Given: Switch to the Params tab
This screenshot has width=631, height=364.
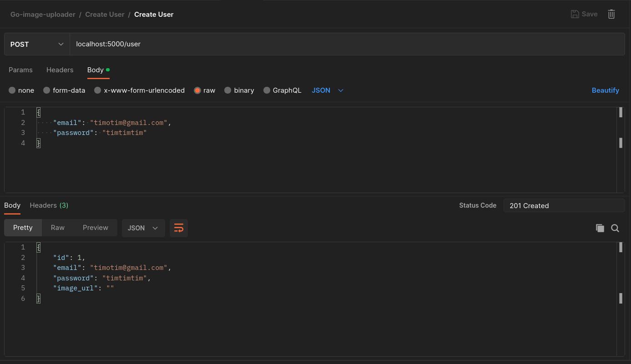Looking at the screenshot, I should pos(20,70).
